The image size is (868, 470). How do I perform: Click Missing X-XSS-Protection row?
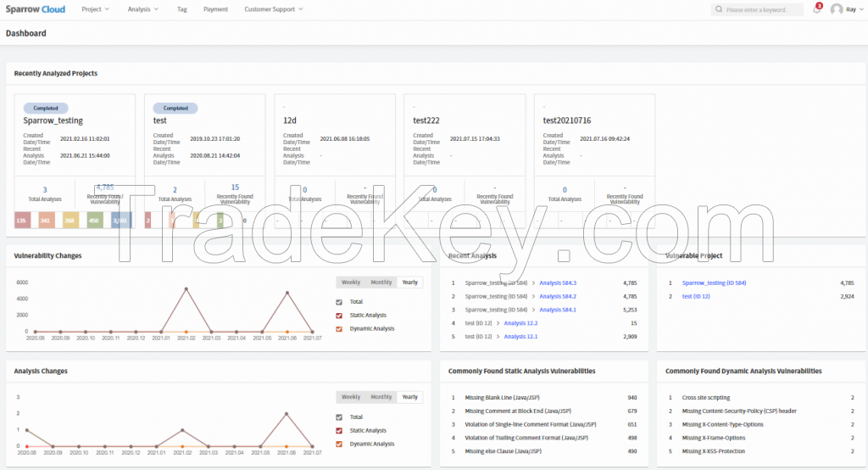pyautogui.click(x=760, y=451)
